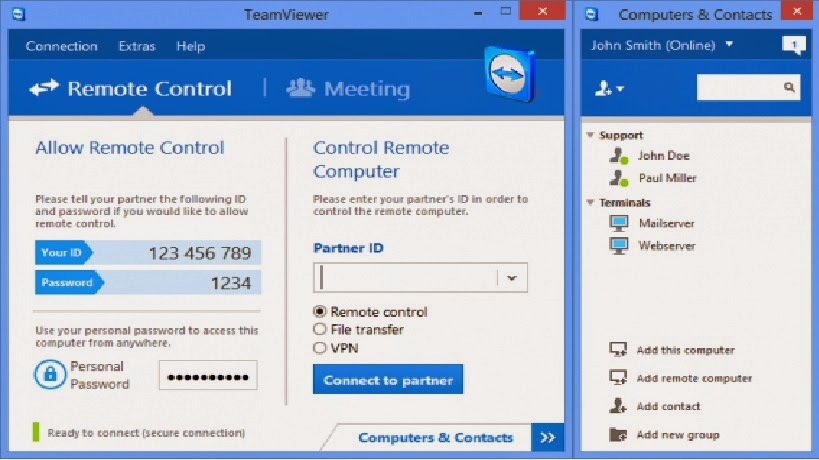Switch to the Remote Control tab
The image size is (819, 460).
click(131, 88)
